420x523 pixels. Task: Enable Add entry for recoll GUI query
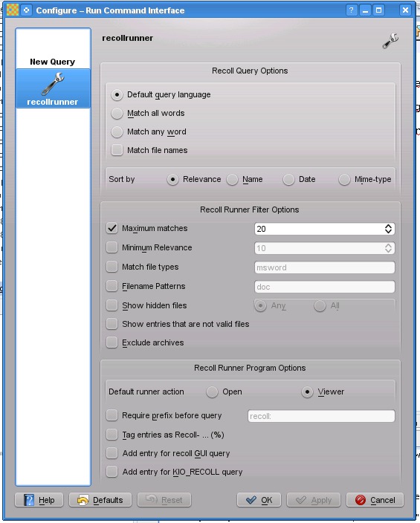(x=112, y=453)
